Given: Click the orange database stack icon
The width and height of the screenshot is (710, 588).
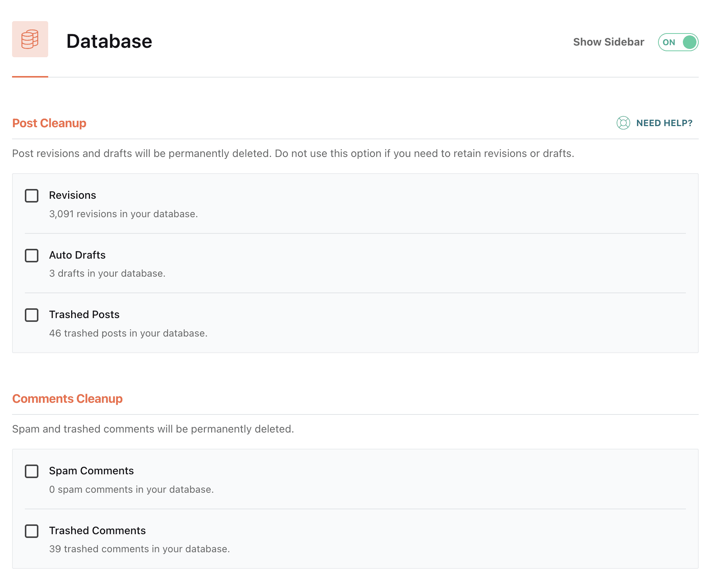Looking at the screenshot, I should [x=30, y=39].
